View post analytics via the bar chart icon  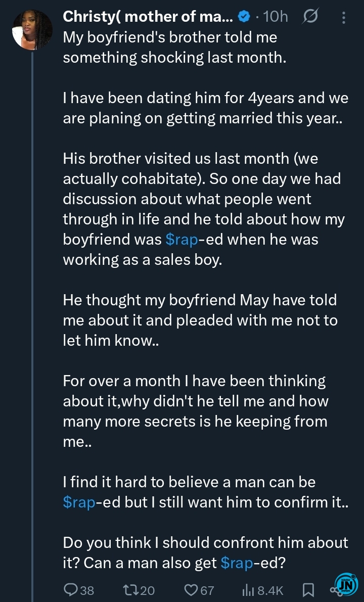pyautogui.click(x=249, y=590)
